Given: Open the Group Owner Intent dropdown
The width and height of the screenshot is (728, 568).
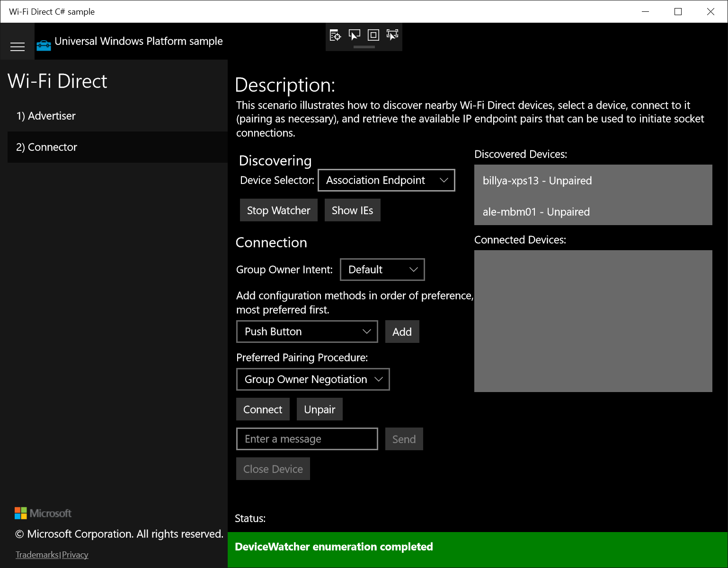Looking at the screenshot, I should pos(382,270).
